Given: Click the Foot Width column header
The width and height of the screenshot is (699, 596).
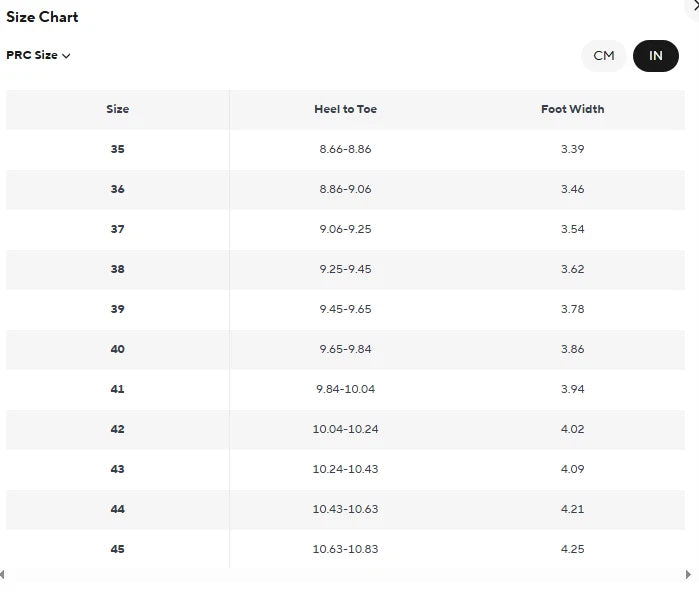Looking at the screenshot, I should click(573, 109).
